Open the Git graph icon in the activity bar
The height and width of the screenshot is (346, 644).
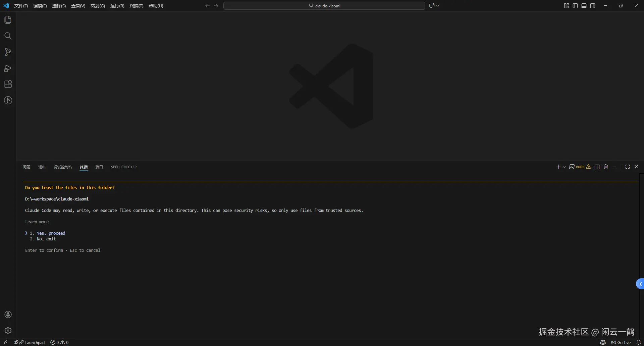8,100
